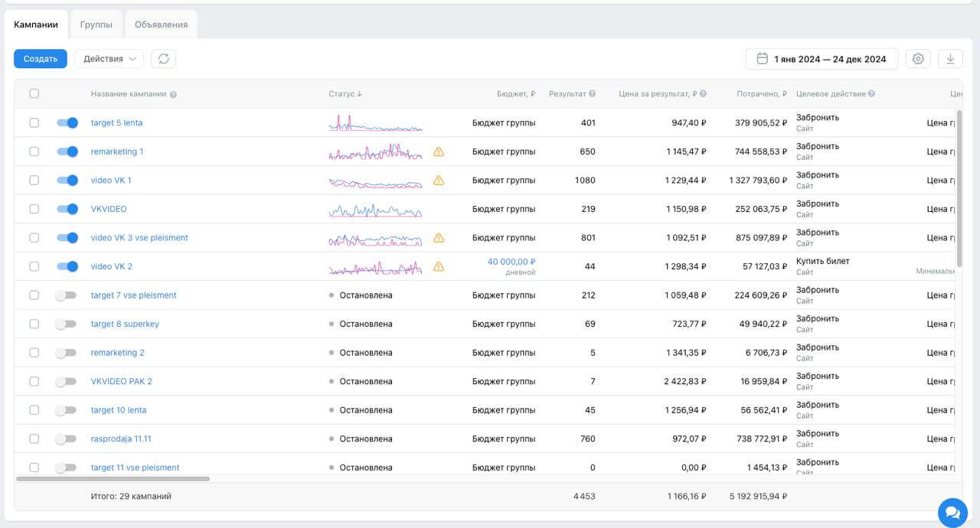The height and width of the screenshot is (528, 980).
Task: Click price 2 422,83 ₽
Action: tap(685, 381)
